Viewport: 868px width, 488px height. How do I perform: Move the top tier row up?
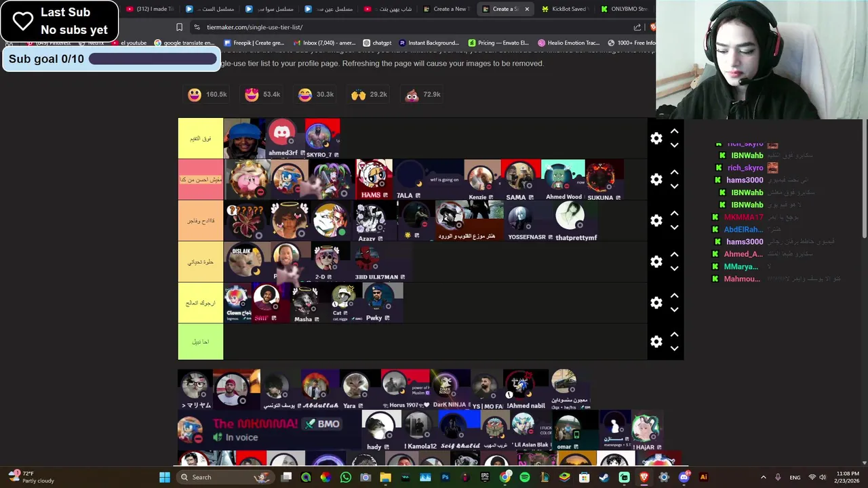pyautogui.click(x=674, y=131)
